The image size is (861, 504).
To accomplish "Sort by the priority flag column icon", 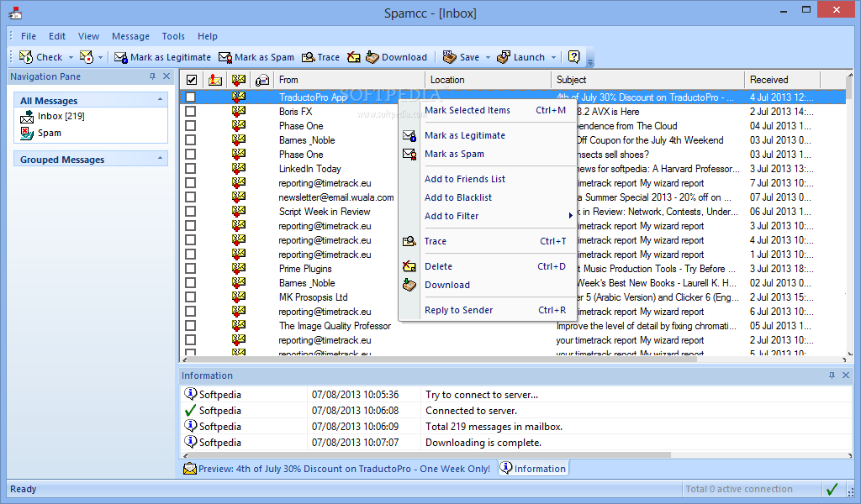I will (215, 80).
